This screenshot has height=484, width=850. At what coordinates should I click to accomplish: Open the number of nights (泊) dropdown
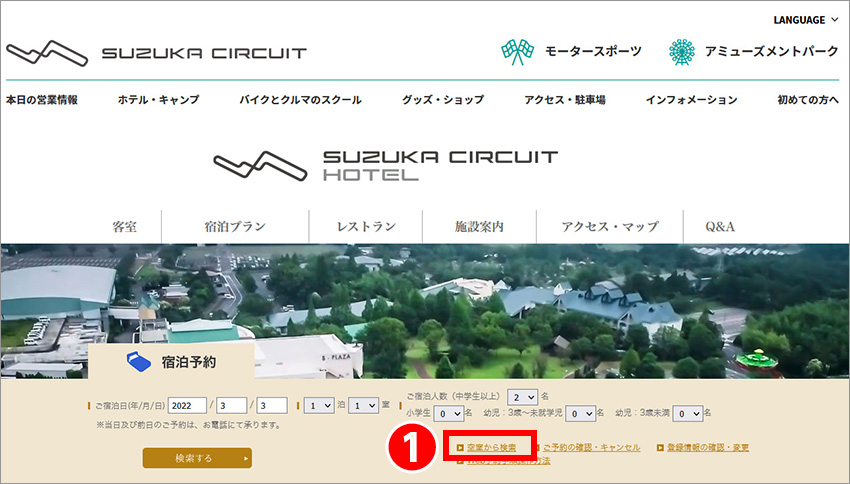(x=319, y=405)
